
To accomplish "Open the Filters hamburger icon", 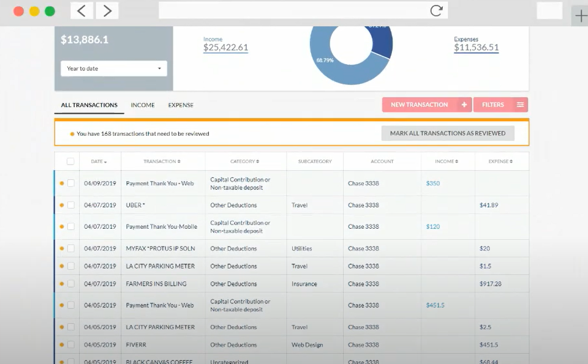I will pyautogui.click(x=519, y=104).
